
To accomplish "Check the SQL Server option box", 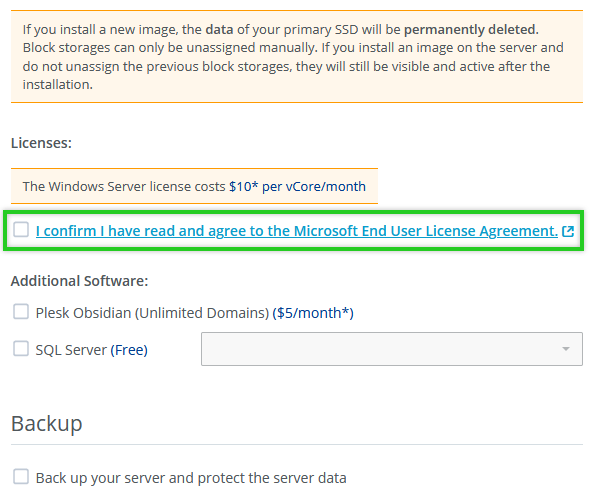I will (x=21, y=348).
